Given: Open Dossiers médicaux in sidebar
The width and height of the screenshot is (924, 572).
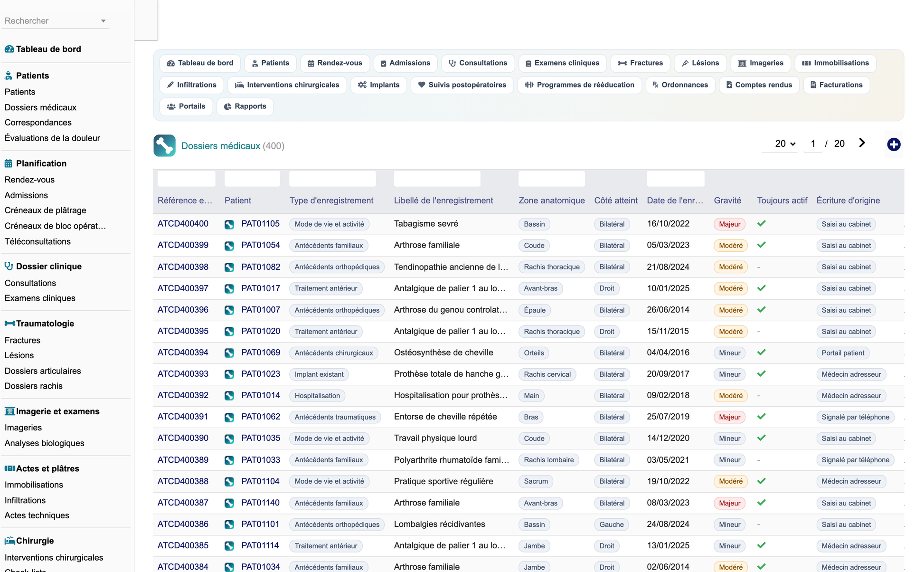Looking at the screenshot, I should [40, 107].
